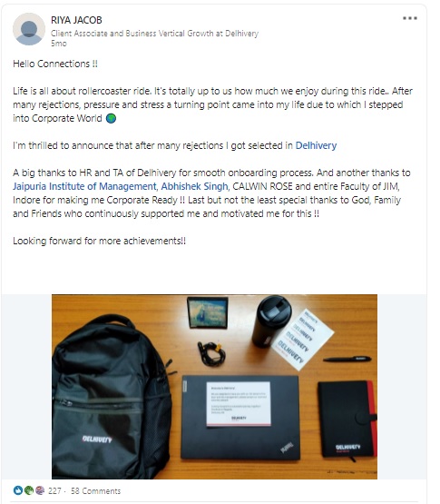The image size is (440, 504).
Task: View the 58 Comments list
Action: tap(95, 490)
